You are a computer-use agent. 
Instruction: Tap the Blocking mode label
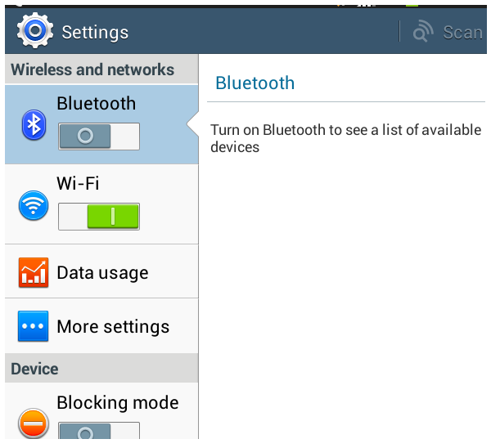[x=117, y=402]
